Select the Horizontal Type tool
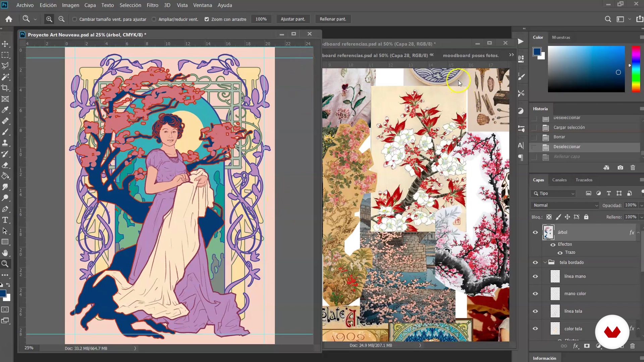This screenshot has height=362, width=644. point(5,220)
